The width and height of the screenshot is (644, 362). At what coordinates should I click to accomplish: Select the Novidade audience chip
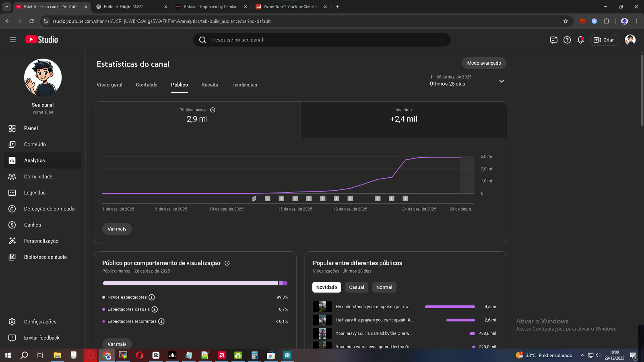click(x=326, y=287)
